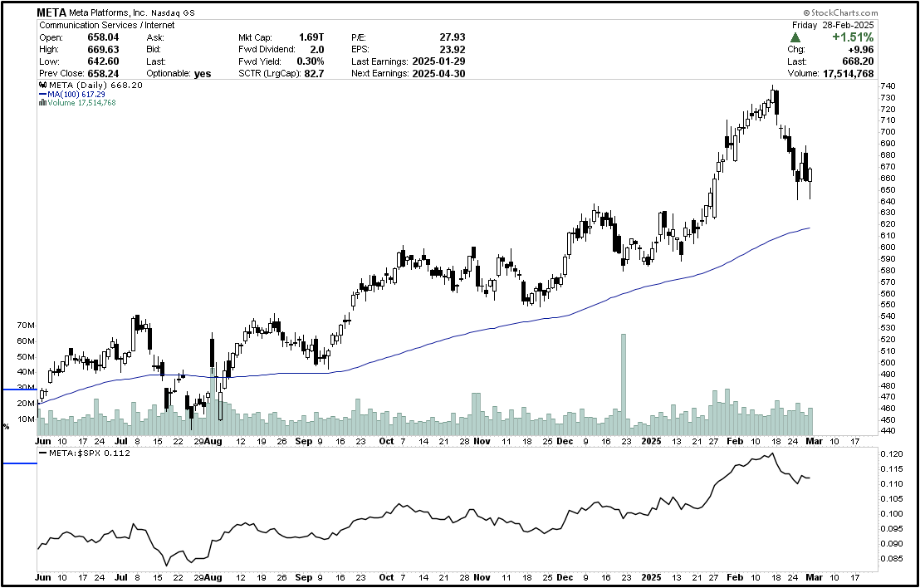Image resolution: width=920 pixels, height=588 pixels.
Task: Click the tallest volume spike bar in late December
Action: point(623,385)
